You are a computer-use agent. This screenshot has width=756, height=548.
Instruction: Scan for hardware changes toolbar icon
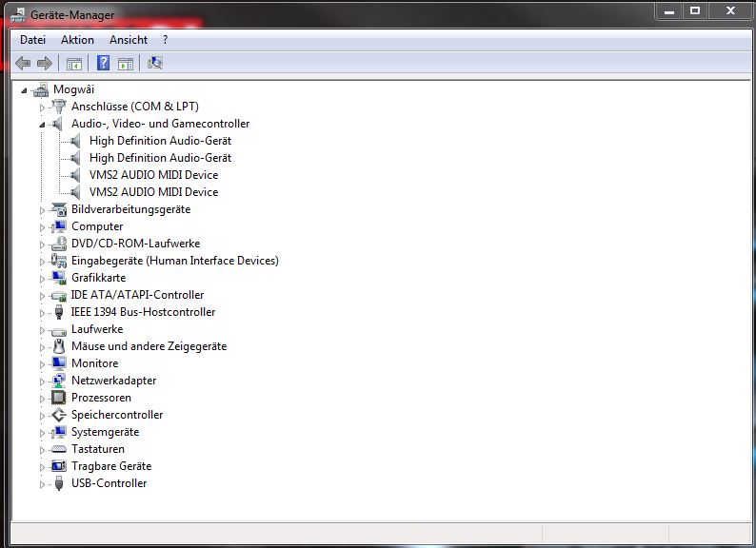(x=155, y=63)
